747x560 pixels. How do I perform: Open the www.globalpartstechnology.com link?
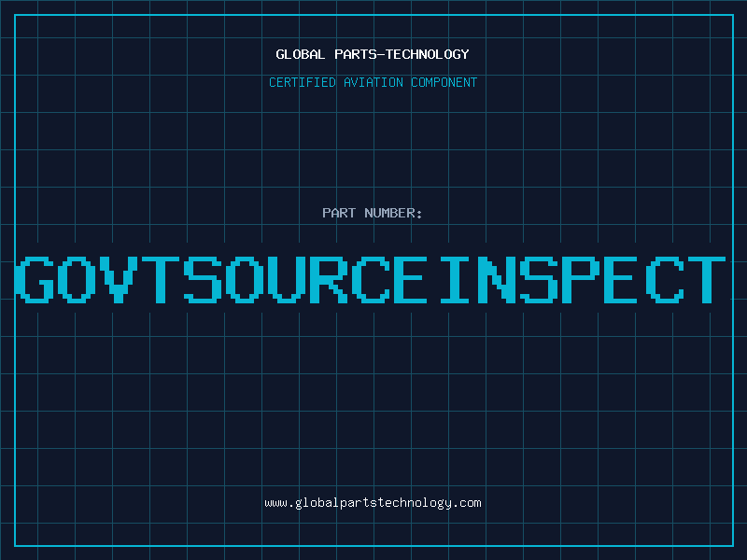coord(373,503)
